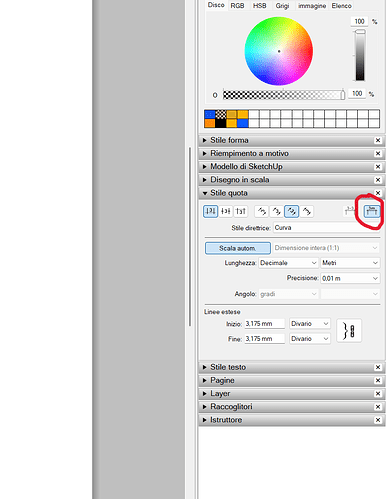Choose the first dimension text orientation icon
This screenshot has width=386, height=499.
pos(262,211)
